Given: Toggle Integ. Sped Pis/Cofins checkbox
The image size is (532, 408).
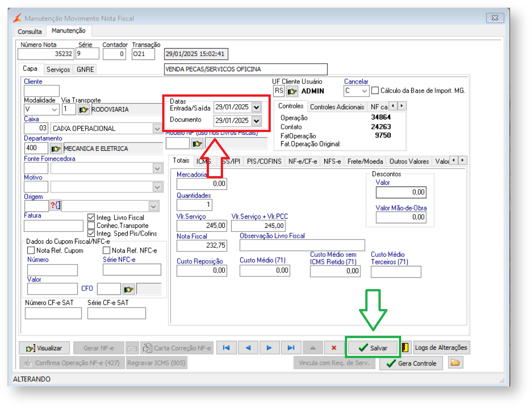Looking at the screenshot, I should click(91, 233).
